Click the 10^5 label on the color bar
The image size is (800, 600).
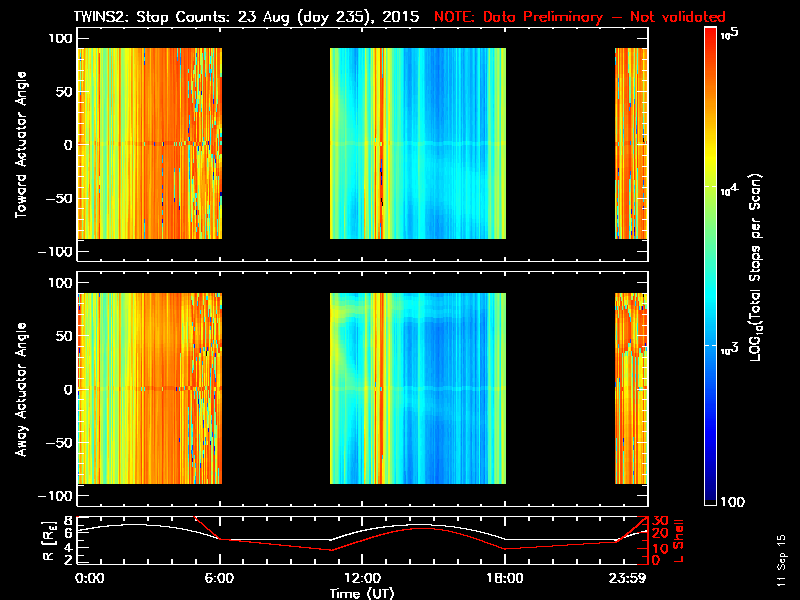click(730, 34)
